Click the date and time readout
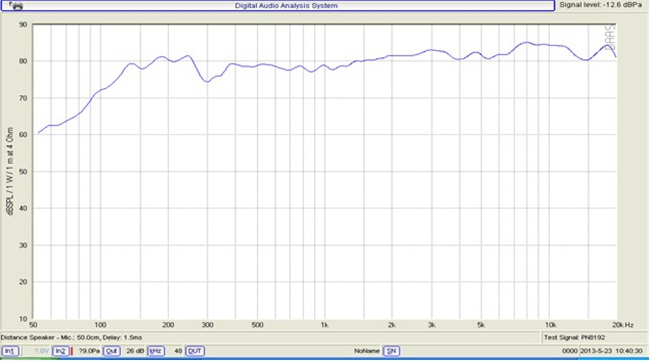The image size is (650, 361). click(x=611, y=351)
